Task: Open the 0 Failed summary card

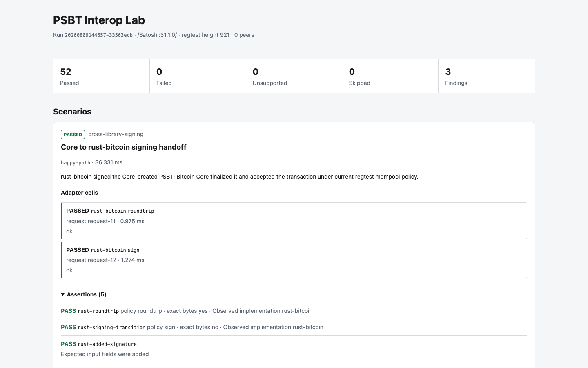Action: pyautogui.click(x=198, y=76)
